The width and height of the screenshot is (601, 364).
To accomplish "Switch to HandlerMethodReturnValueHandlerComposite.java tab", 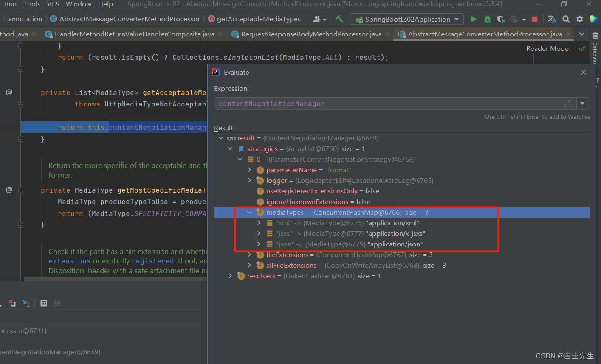I will tap(134, 34).
